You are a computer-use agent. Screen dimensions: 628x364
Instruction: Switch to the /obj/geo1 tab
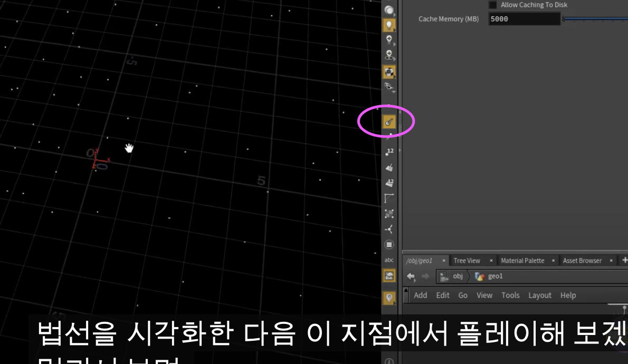coord(420,261)
